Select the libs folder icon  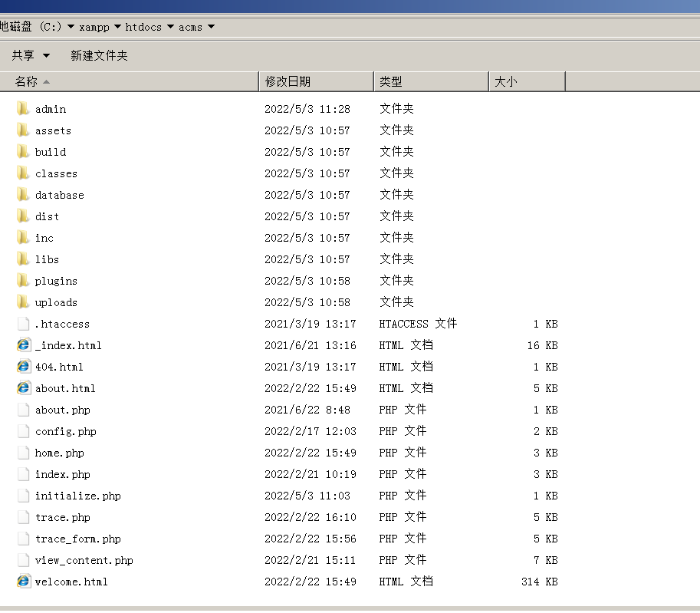(x=23, y=259)
